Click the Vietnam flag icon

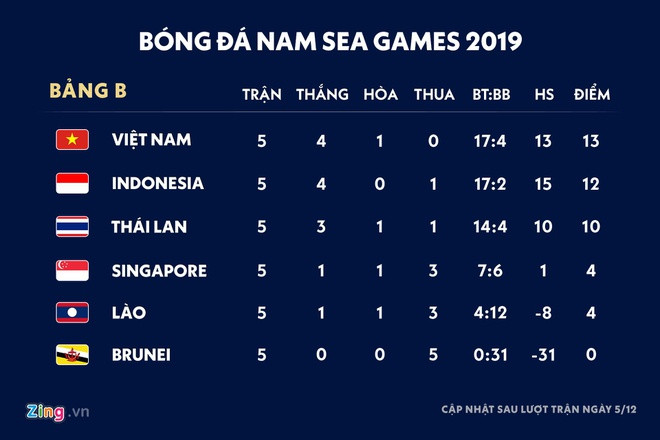72,140
